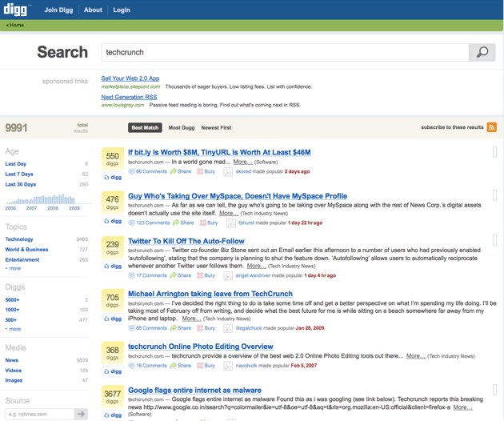Digg the Online Photo Editing story
The height and width of the screenshot is (421, 504).
point(113,371)
